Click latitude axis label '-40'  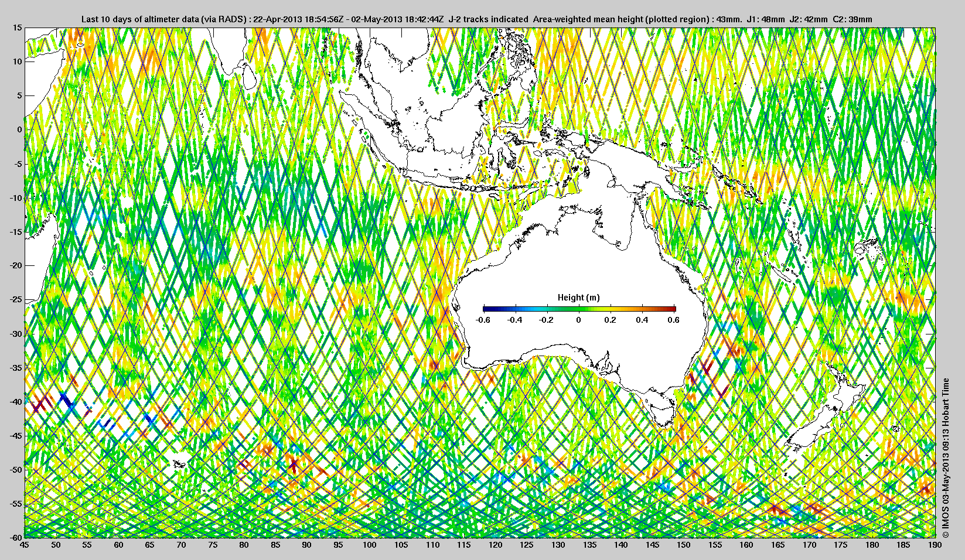pyautogui.click(x=16, y=401)
